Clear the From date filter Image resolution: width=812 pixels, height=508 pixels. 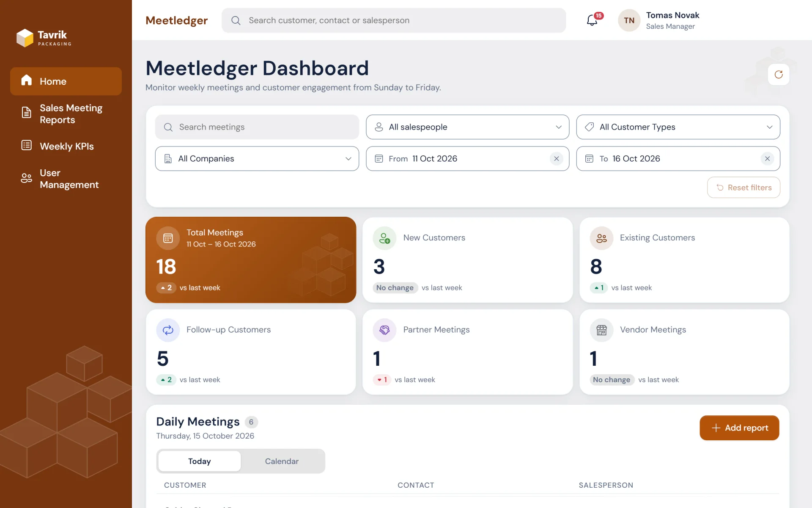pos(557,159)
